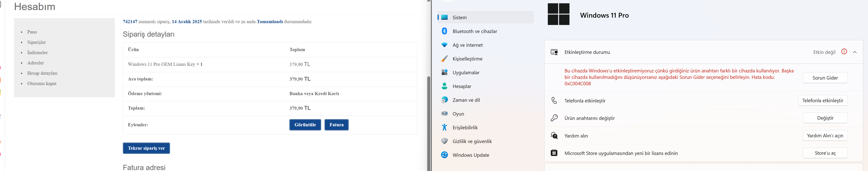The width and height of the screenshot is (868, 171).
Task: Click the red activation error info icon
Action: [844, 52]
